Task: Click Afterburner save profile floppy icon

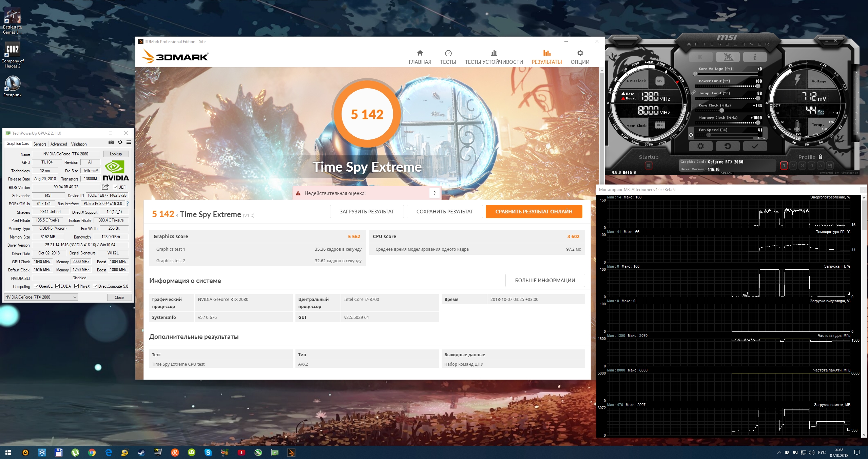Action: coord(830,166)
